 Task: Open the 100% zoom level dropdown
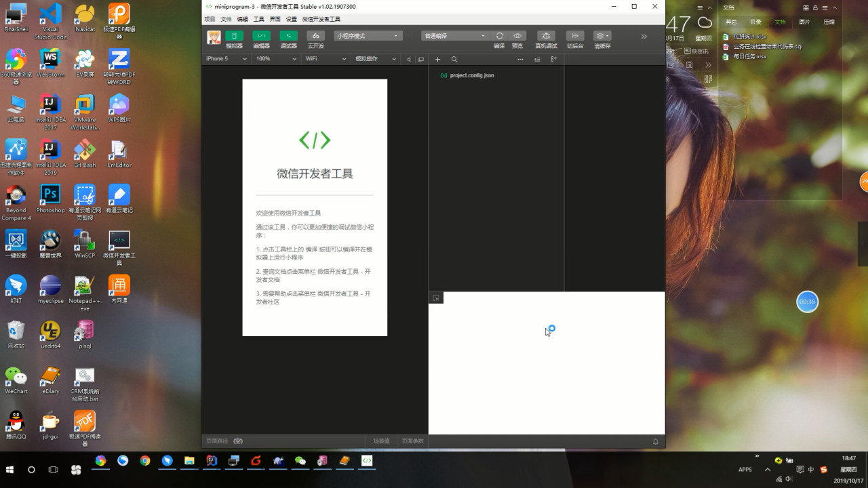pos(276,59)
